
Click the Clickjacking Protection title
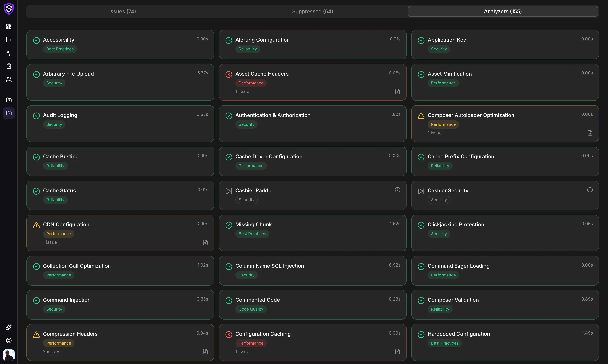pyautogui.click(x=456, y=225)
